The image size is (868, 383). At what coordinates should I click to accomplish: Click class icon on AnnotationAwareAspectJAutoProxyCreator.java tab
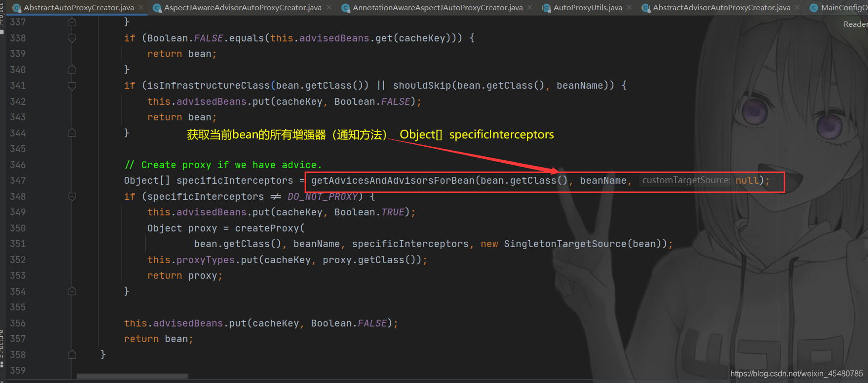[346, 8]
